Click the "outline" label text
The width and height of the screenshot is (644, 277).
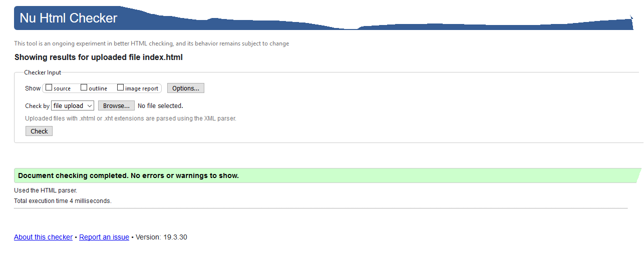(x=98, y=88)
